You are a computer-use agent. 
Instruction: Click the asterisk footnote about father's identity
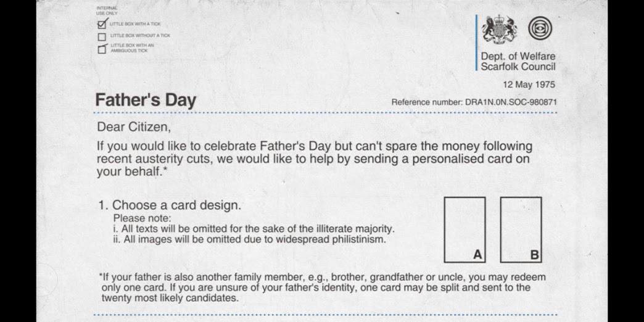(323, 287)
